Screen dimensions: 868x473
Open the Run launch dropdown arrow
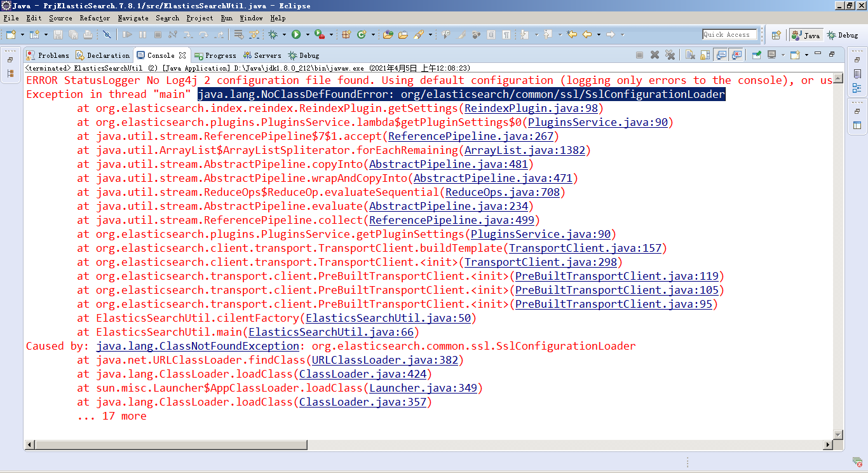(308, 34)
